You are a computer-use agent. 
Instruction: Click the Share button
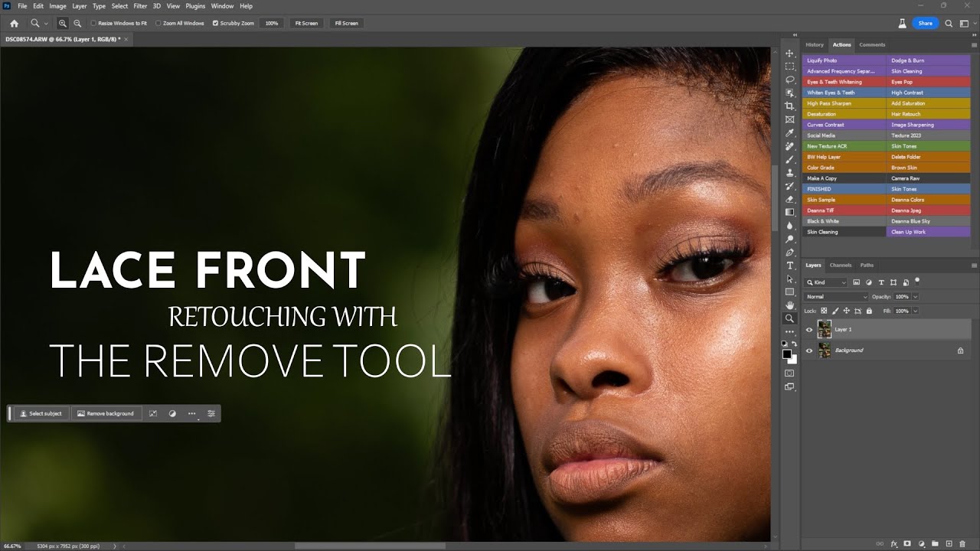coord(925,23)
